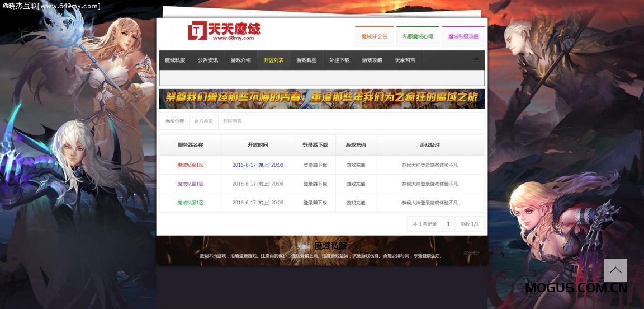Image resolution: width=644 pixels, height=309 pixels.
Task: Open the 玩家留言 navigation item
Action: 405,60
